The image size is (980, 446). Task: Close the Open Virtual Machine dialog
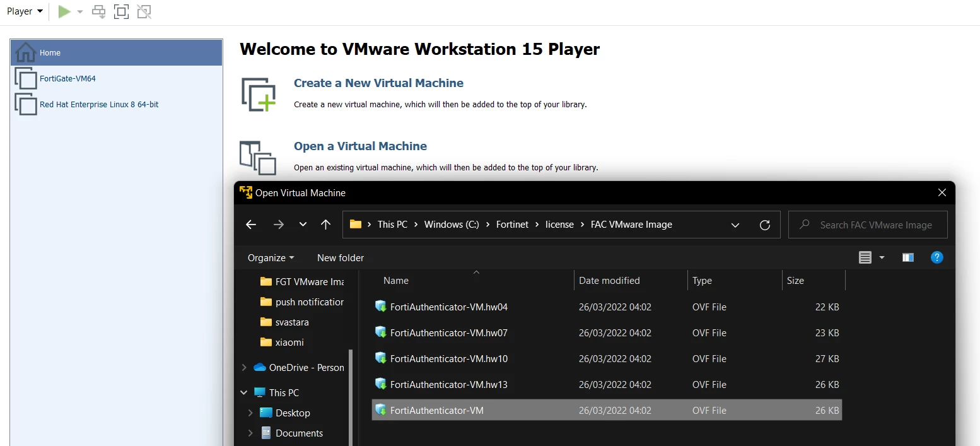click(942, 192)
